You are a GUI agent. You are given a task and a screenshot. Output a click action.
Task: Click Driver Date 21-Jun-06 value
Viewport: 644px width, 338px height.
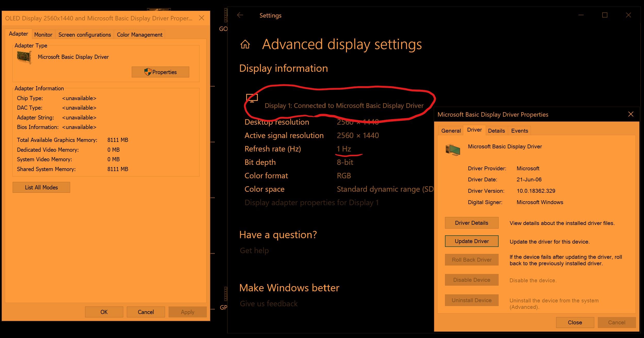coord(529,180)
